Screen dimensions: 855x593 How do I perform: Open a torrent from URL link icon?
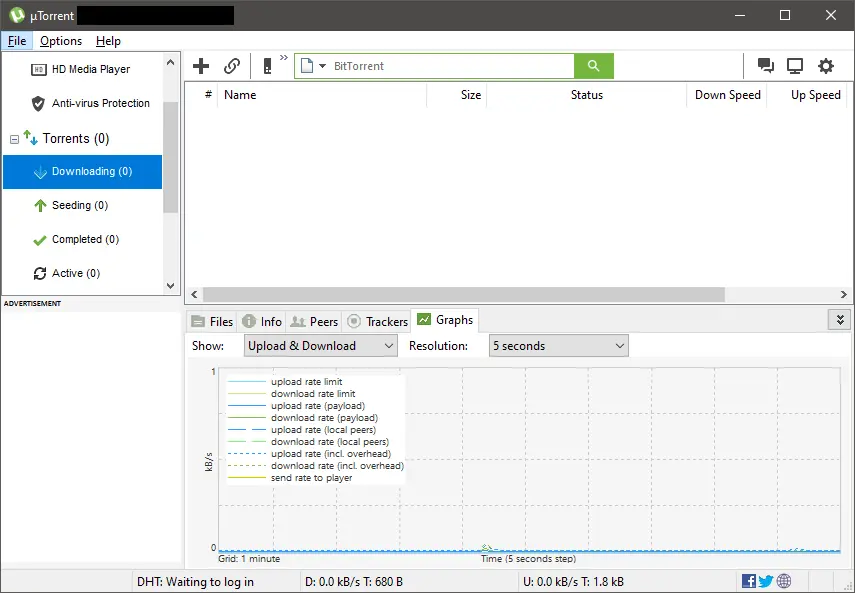[x=232, y=66]
